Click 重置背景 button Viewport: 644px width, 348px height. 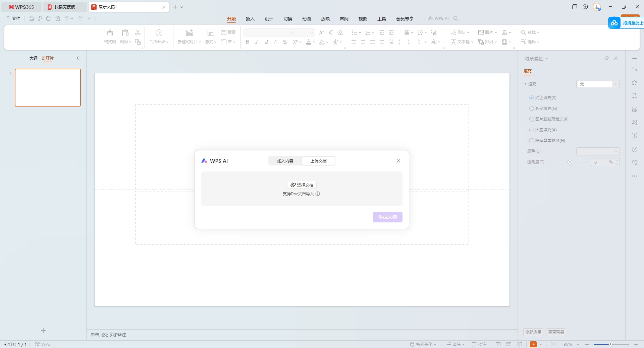[x=556, y=332]
